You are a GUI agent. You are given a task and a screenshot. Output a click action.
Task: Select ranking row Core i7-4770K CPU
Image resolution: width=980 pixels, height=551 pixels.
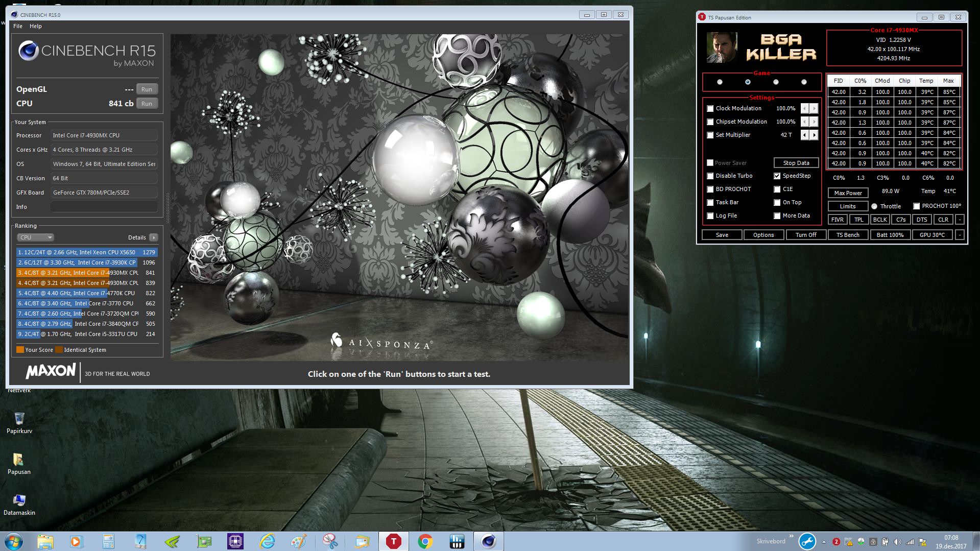coord(86,293)
